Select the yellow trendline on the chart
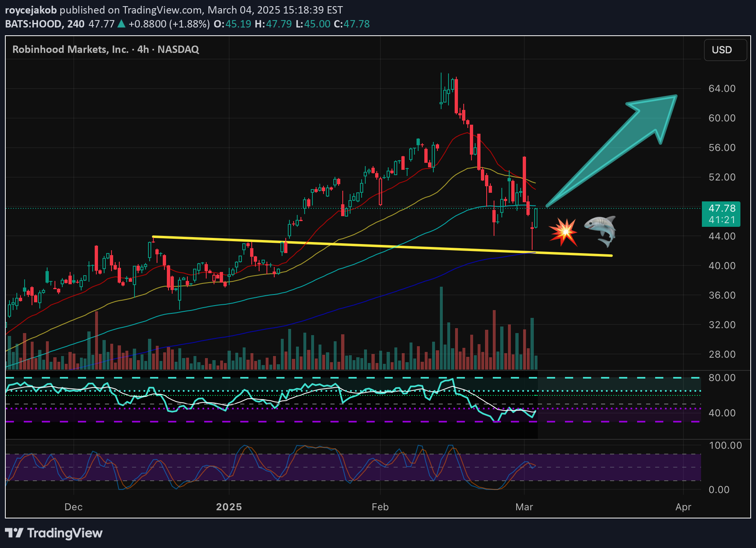 [381, 246]
